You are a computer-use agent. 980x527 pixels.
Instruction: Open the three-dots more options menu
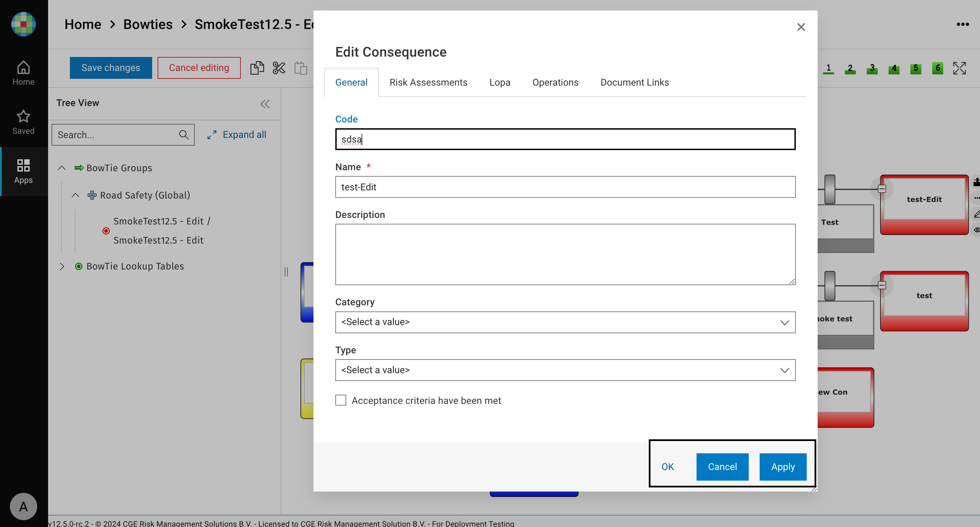pos(963,24)
